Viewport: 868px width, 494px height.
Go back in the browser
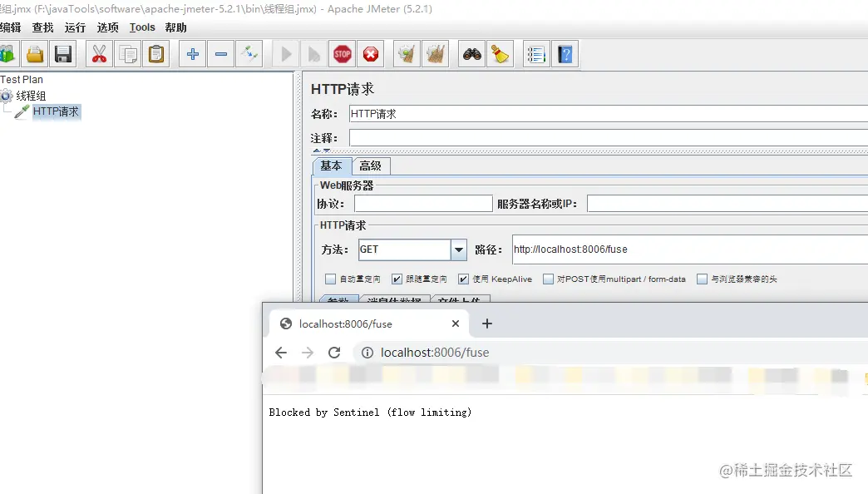281,353
